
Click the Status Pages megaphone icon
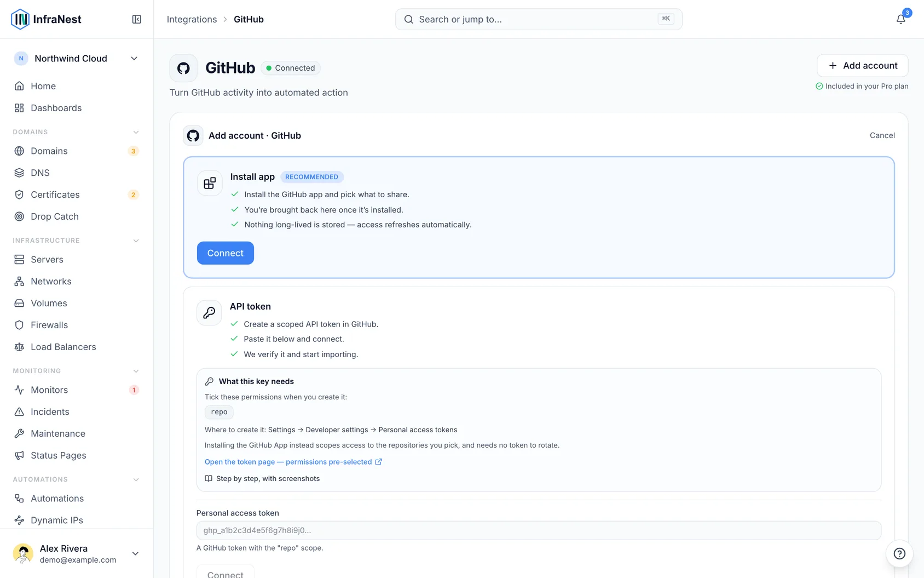tap(19, 455)
